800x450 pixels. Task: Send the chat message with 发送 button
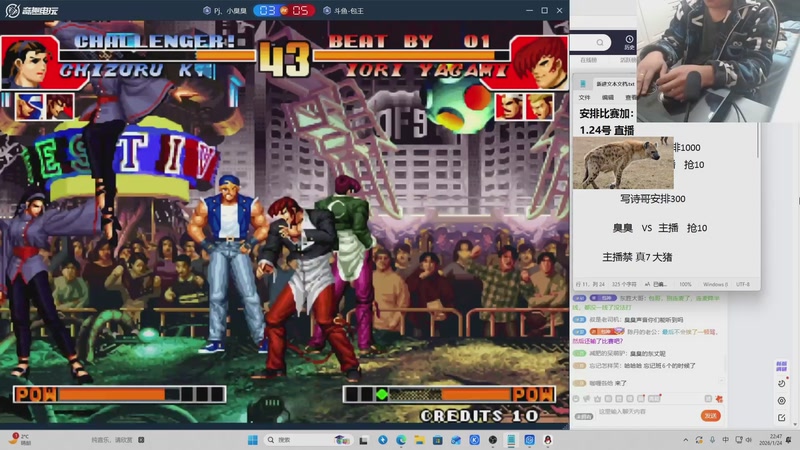pos(710,415)
